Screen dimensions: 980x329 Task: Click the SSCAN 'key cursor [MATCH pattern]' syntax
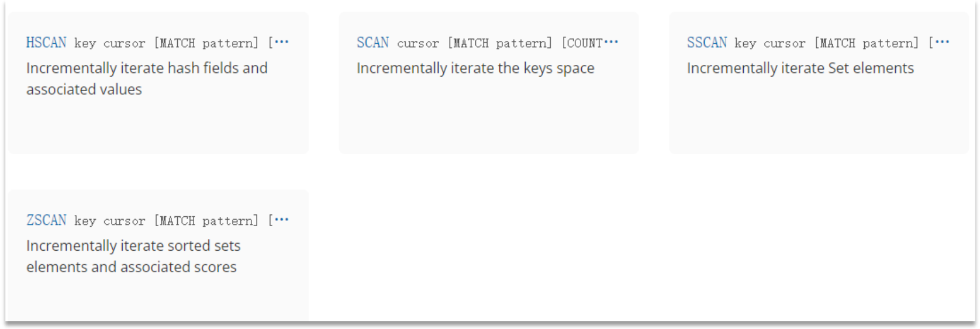pyautogui.click(x=826, y=43)
